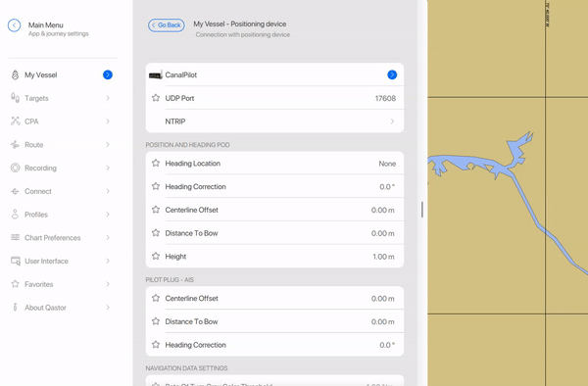Star the Pilot Plug Centerline Offset row
This screenshot has width=588, height=386.
pyautogui.click(x=156, y=298)
